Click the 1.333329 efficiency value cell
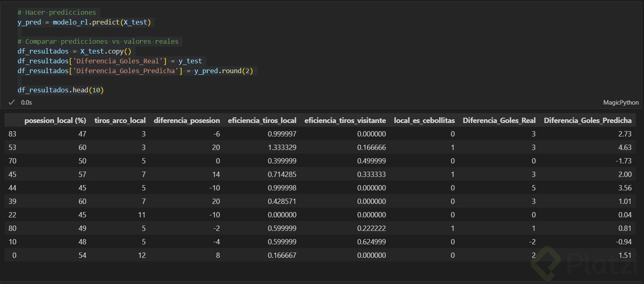 [x=282, y=148]
